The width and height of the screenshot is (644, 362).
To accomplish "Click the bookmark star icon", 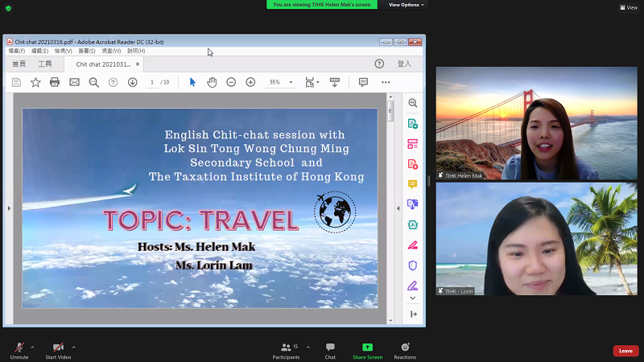I will pos(35,82).
